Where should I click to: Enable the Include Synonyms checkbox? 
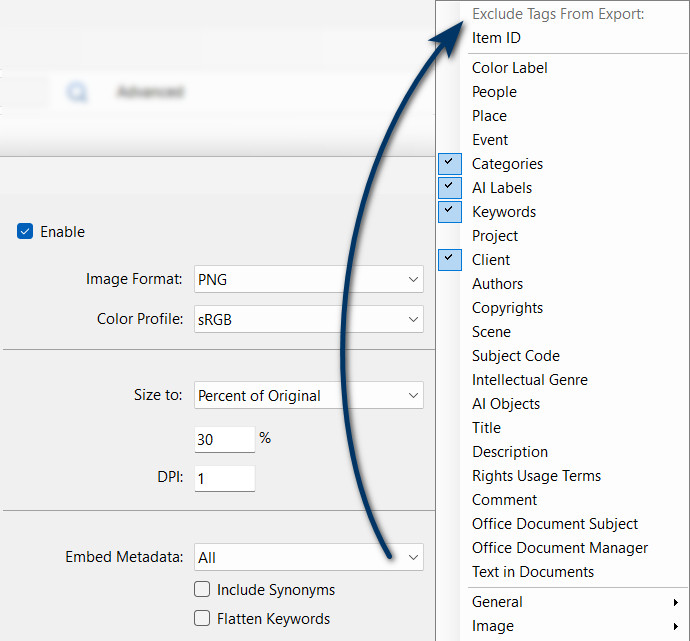click(202, 590)
